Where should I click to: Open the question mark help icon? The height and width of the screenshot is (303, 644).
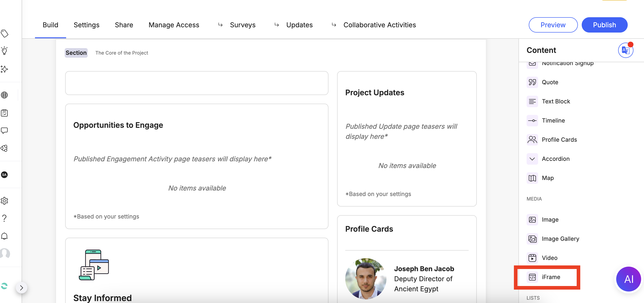pos(5,218)
